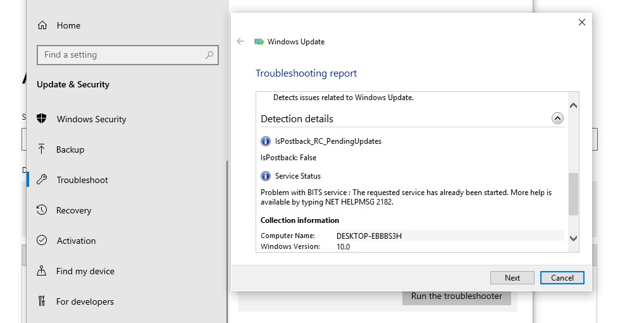
Task: Click the info icon beside IsPostback_RC_PendingUpdates
Action: click(x=266, y=141)
